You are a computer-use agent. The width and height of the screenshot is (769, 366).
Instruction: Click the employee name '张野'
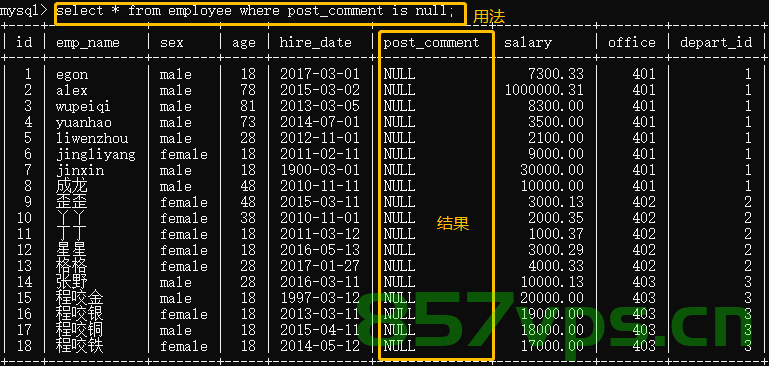point(72,282)
